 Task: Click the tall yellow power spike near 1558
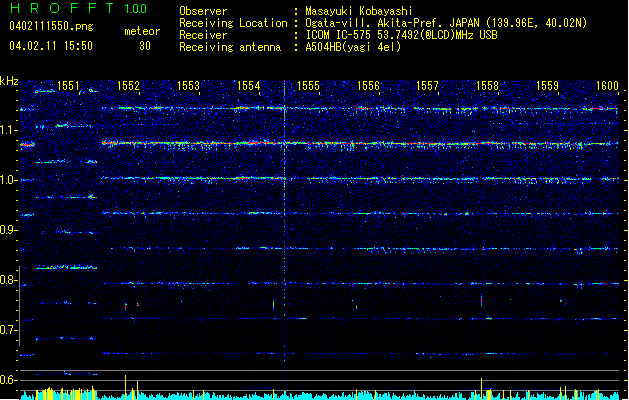[x=481, y=388]
